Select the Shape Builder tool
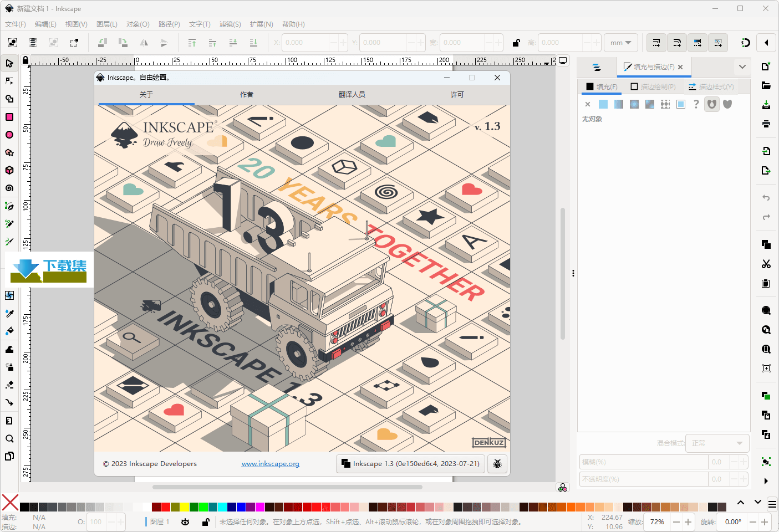This screenshot has width=779, height=532. (x=9, y=99)
